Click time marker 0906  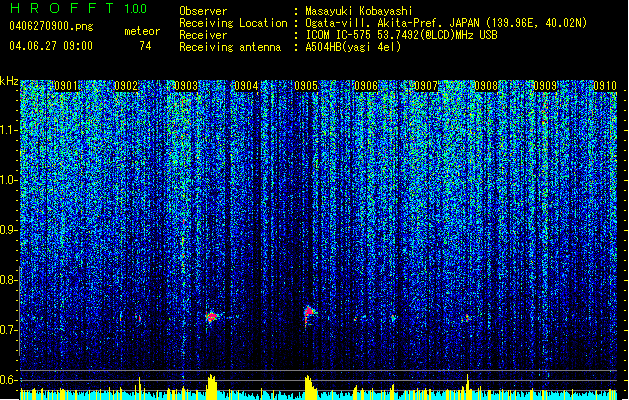tap(366, 86)
